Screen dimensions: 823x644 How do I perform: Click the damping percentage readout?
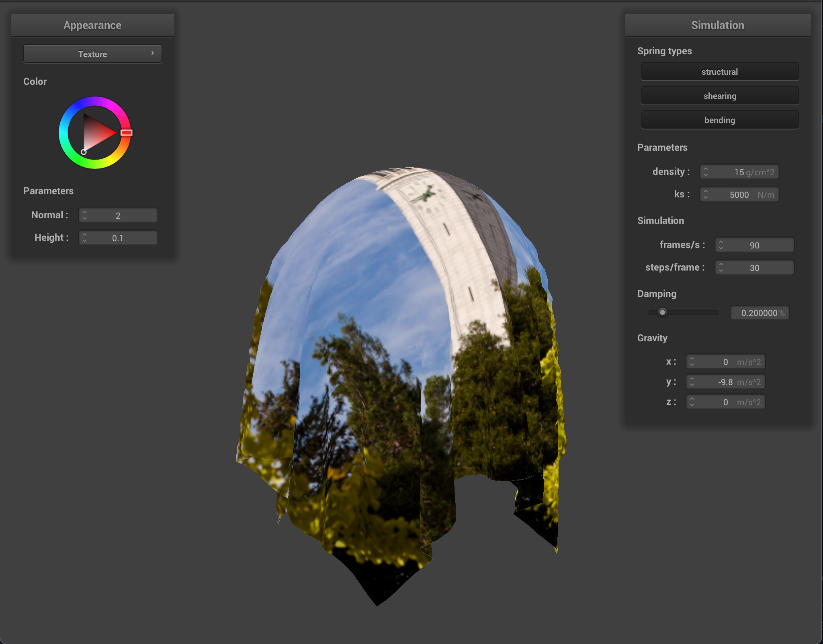pos(760,313)
